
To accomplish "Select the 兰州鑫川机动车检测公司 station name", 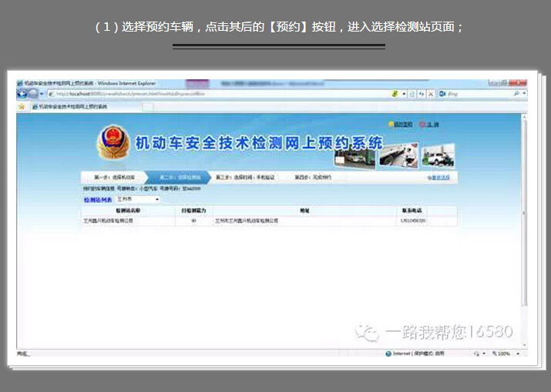I will (x=108, y=221).
